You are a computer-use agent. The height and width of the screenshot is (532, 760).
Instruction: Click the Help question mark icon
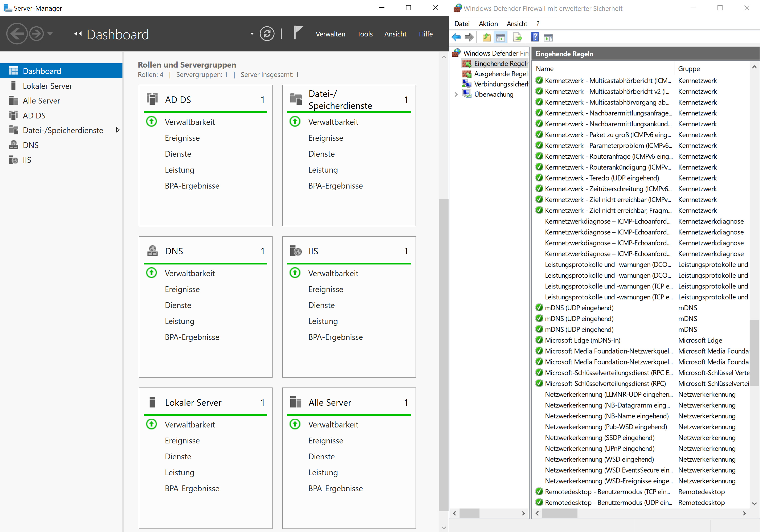click(535, 37)
